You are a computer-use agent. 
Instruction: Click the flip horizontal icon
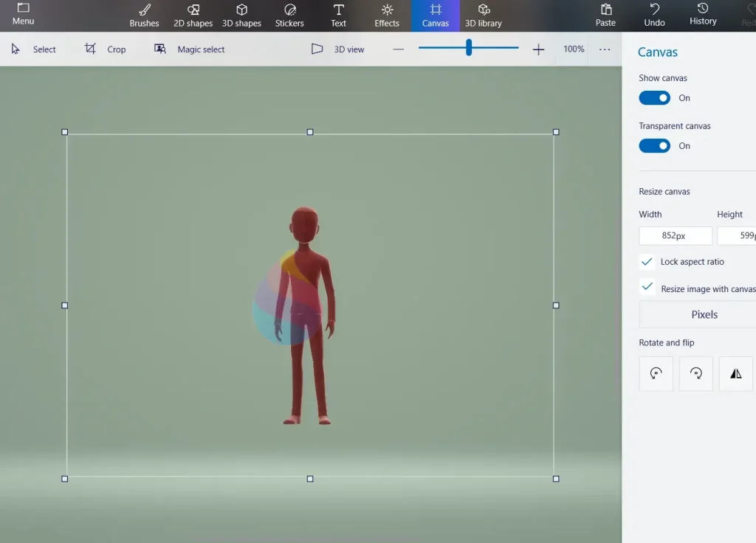[x=735, y=374]
